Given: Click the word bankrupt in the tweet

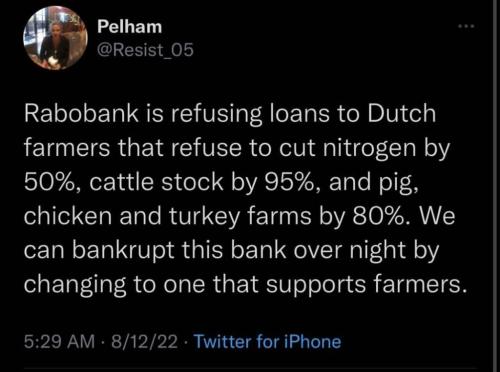Looking at the screenshot, I should click(x=123, y=251).
